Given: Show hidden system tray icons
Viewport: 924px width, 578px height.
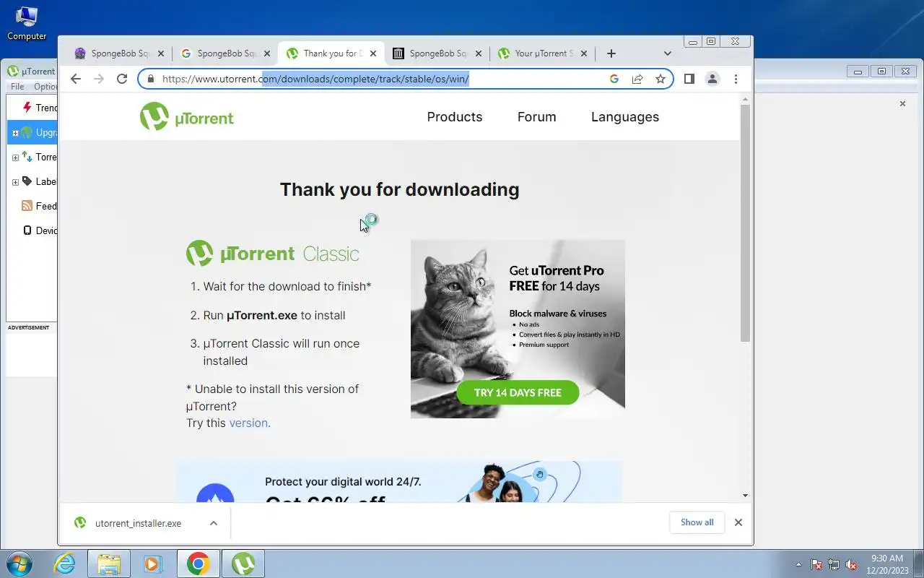Looking at the screenshot, I should click(798, 564).
